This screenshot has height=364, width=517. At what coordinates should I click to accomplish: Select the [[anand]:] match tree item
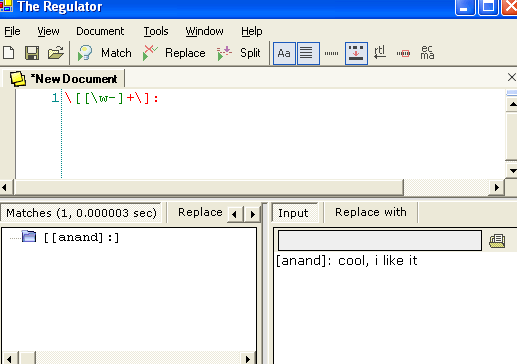point(82,237)
